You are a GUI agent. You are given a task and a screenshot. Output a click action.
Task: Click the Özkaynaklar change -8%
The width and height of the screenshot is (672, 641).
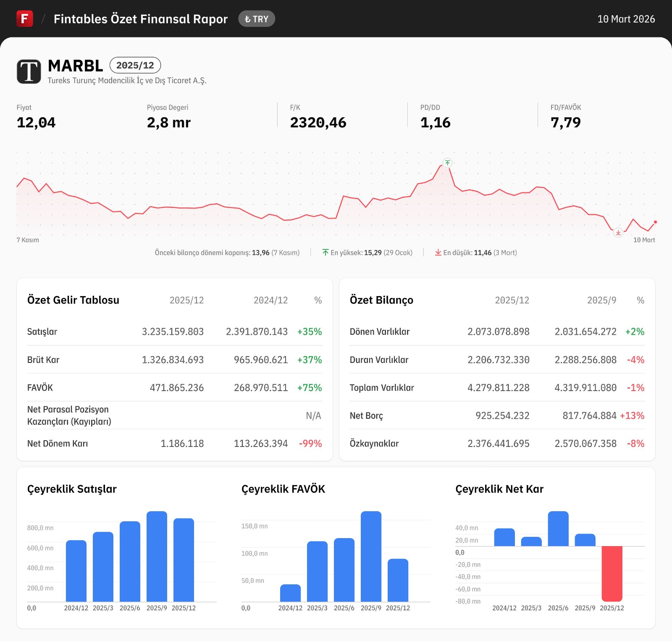(x=635, y=443)
